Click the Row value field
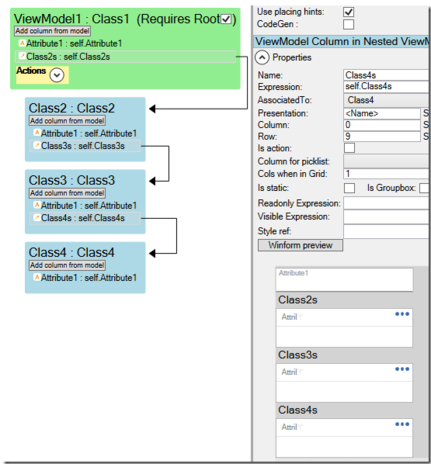 pyautogui.click(x=382, y=136)
